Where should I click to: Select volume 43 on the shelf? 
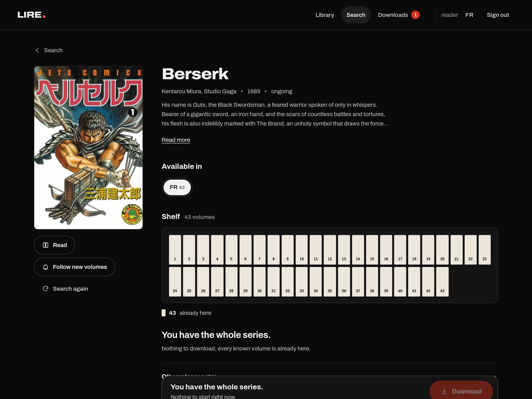[442, 282]
